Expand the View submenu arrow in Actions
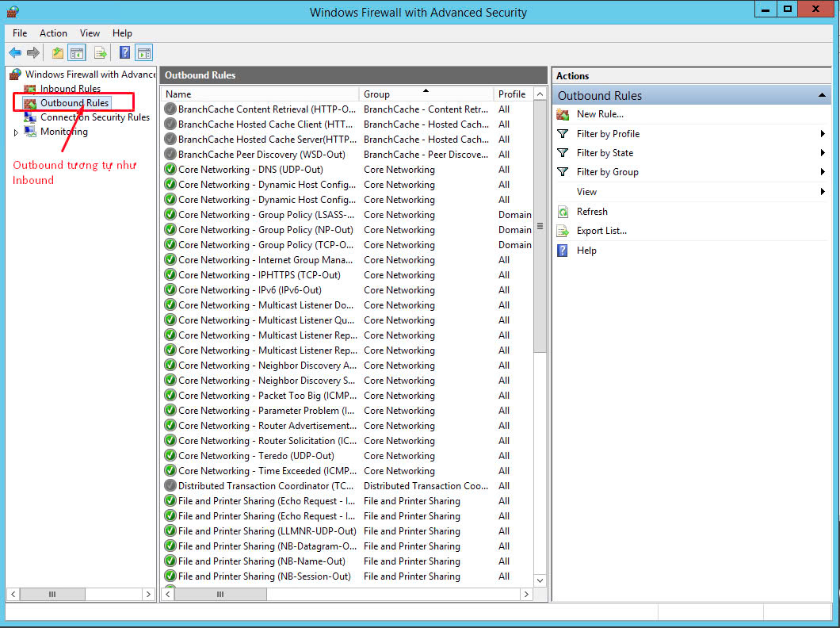840x628 pixels. tap(823, 191)
